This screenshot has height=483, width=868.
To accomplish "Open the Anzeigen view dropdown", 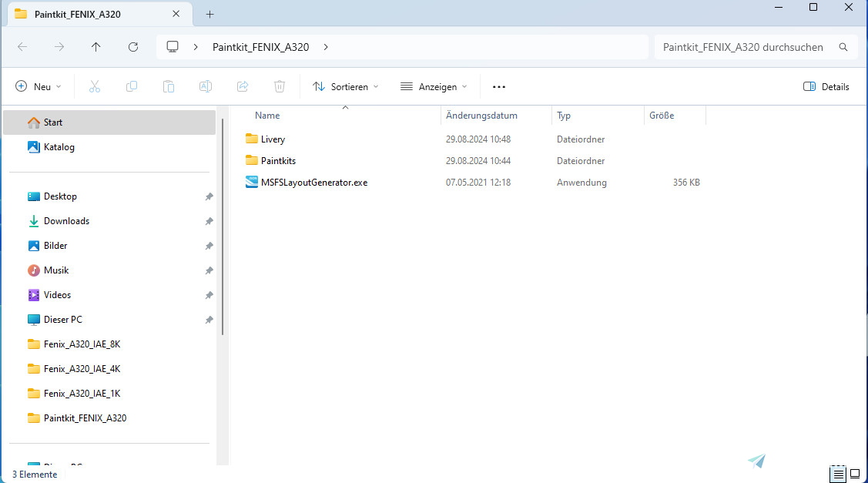I will [434, 86].
